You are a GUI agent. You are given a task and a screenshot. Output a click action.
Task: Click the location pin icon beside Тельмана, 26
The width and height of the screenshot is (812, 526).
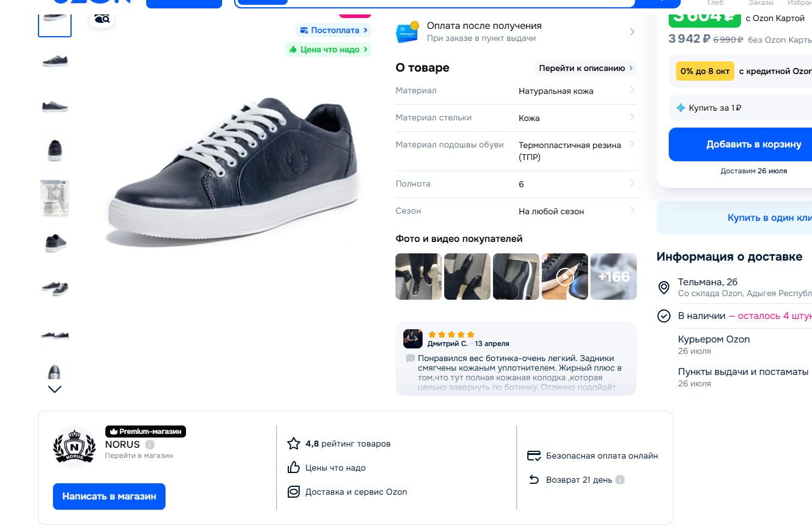click(664, 288)
